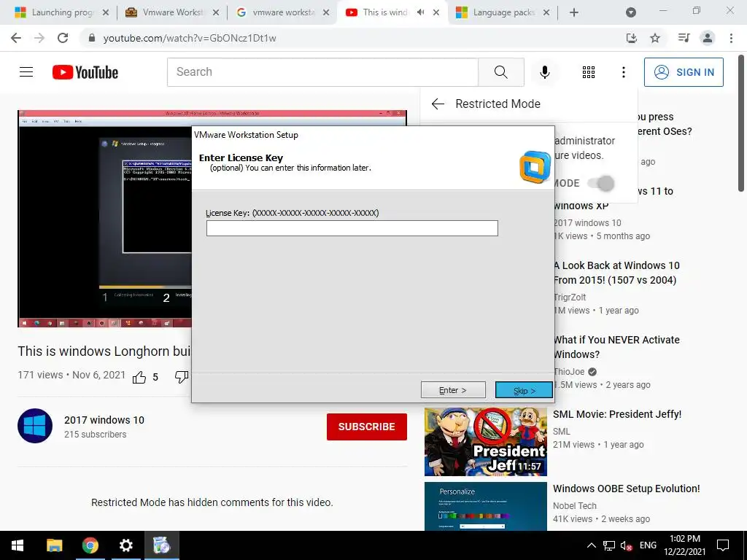Open YouTube hamburger guide menu
This screenshot has width=747, height=560.
coord(26,72)
